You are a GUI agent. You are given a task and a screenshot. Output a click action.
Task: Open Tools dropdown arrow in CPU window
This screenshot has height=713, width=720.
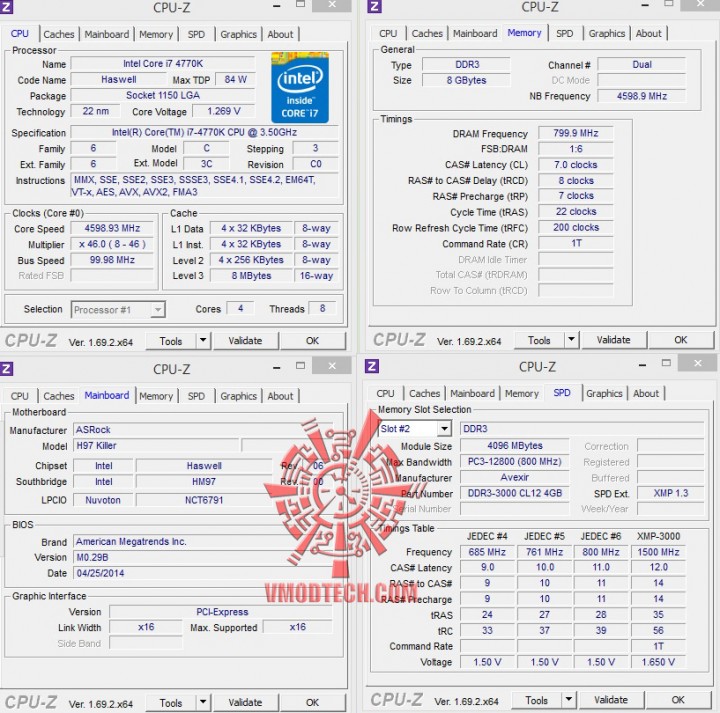pos(203,341)
